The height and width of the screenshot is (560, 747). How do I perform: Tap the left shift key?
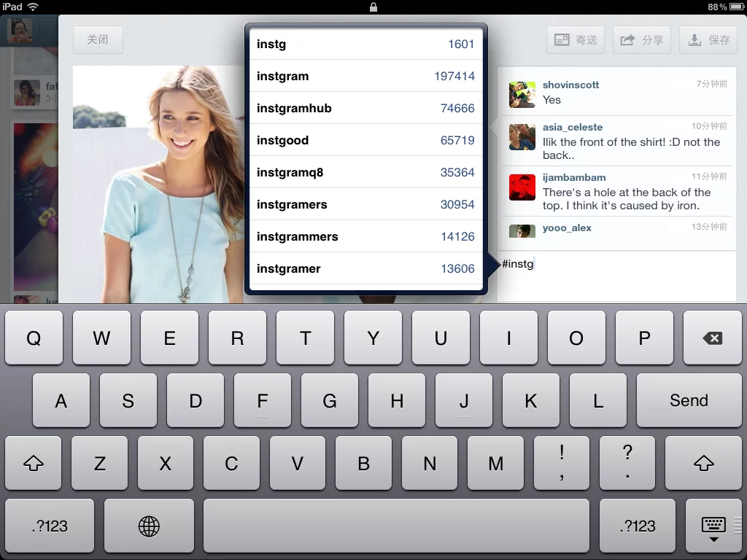pos(34,463)
